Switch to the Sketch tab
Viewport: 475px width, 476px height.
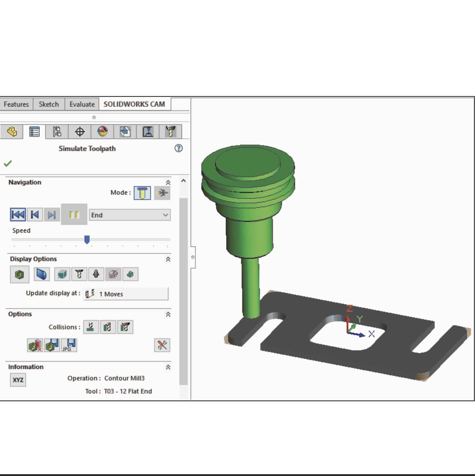pos(49,104)
